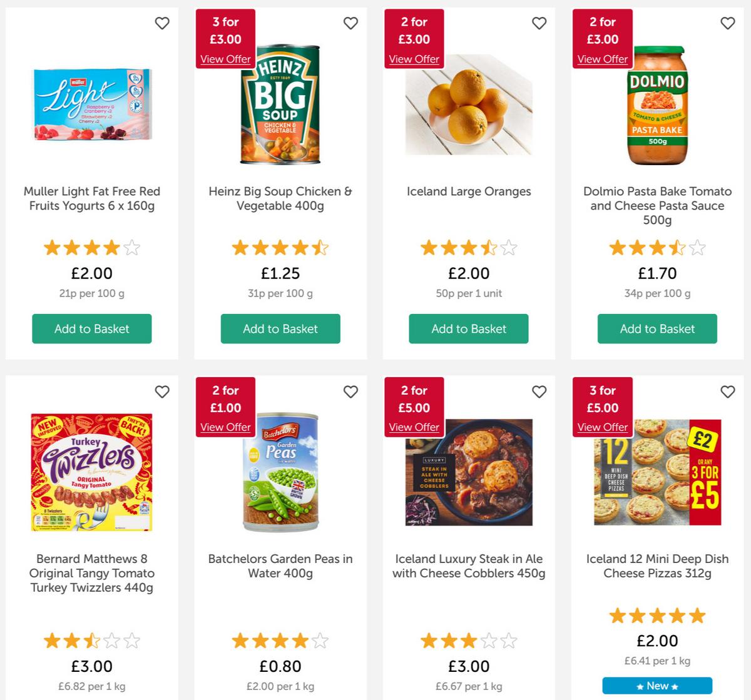View the Dolmio 2 for £3.00 offer
This screenshot has height=700, width=751.
click(602, 59)
